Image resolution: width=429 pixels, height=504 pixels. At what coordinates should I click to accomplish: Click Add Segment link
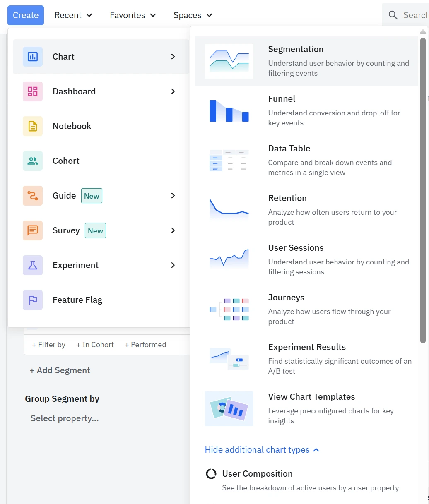point(60,370)
